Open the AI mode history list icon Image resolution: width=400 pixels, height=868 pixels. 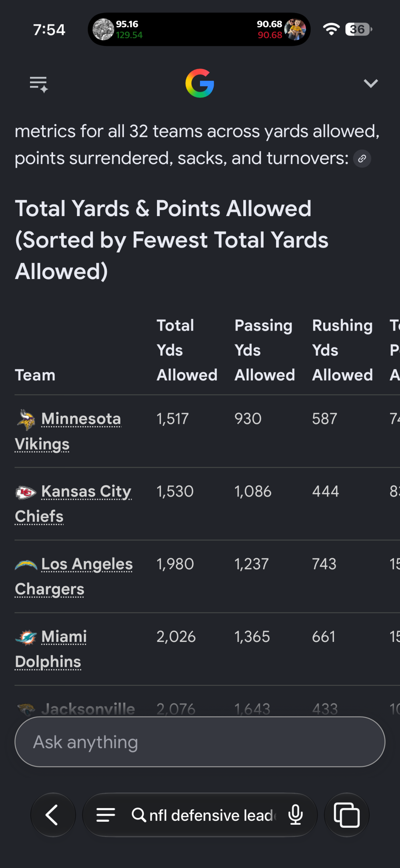click(39, 84)
